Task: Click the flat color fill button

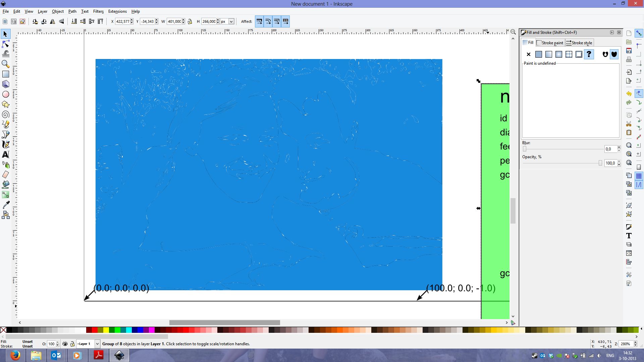Action: [539, 54]
